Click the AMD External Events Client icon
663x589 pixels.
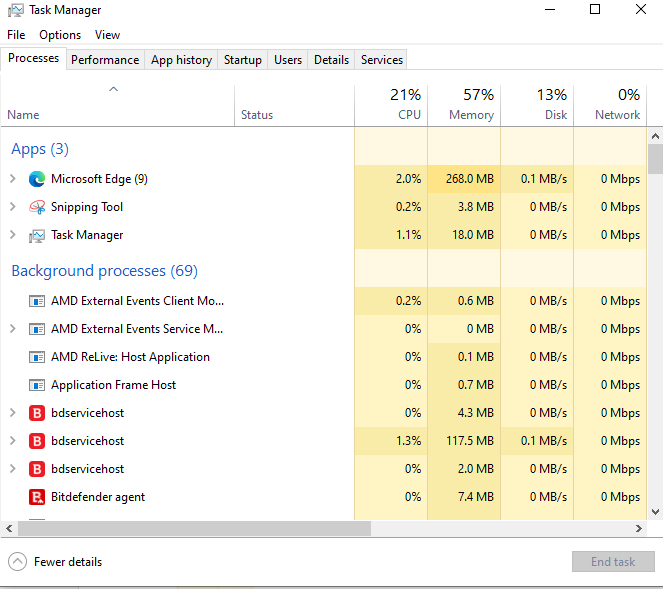(37, 301)
